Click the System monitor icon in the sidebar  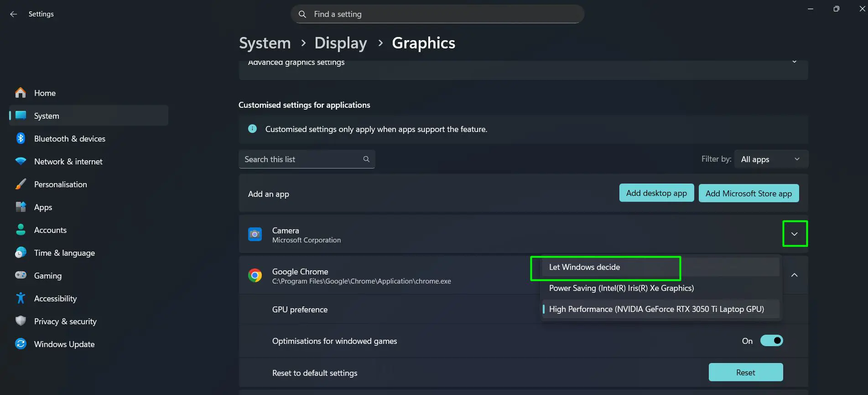point(21,116)
